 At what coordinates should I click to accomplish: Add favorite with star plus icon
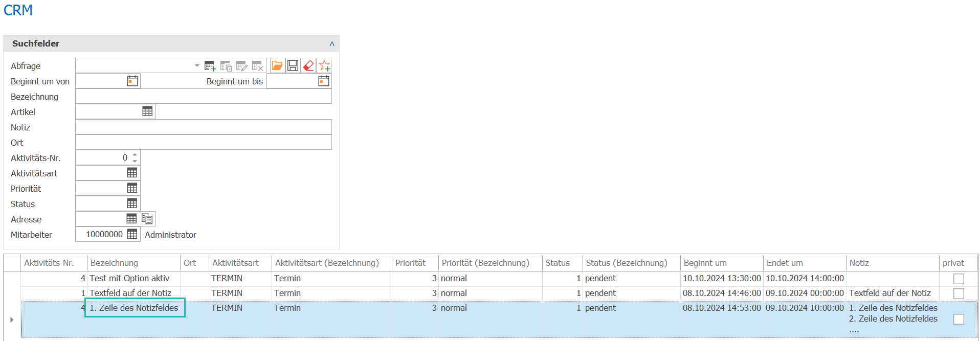coord(324,65)
